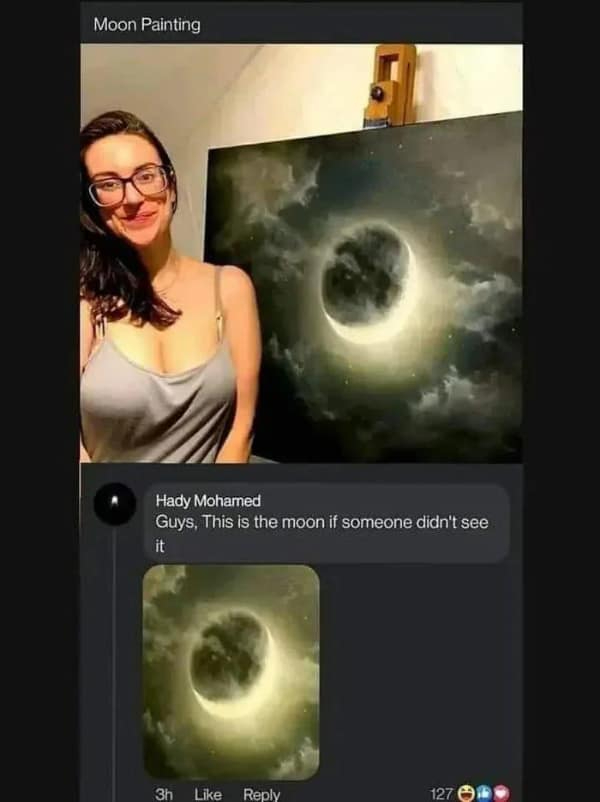The height and width of the screenshot is (802, 600).
Task: Open Hady Mohamed's profile name link
Action: [208, 500]
